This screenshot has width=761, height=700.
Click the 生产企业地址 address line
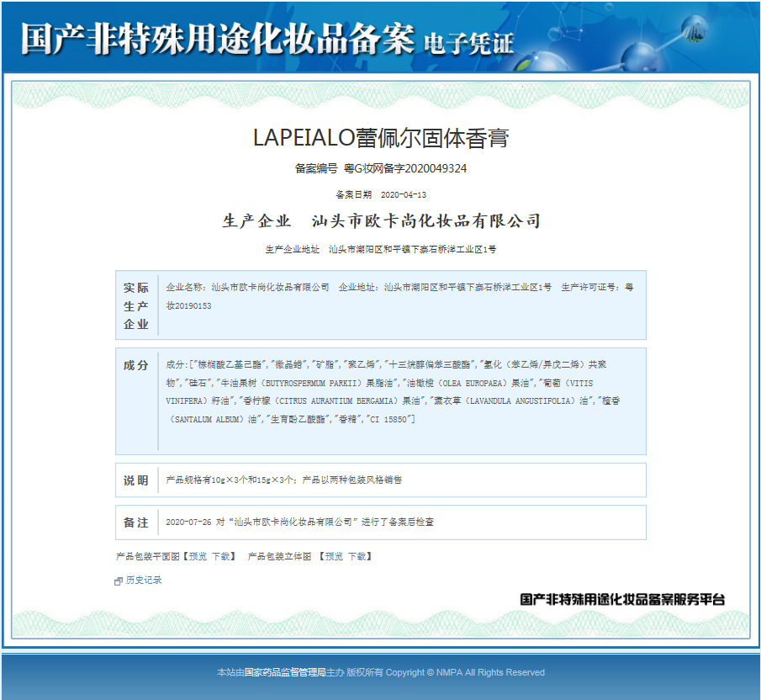(380, 250)
